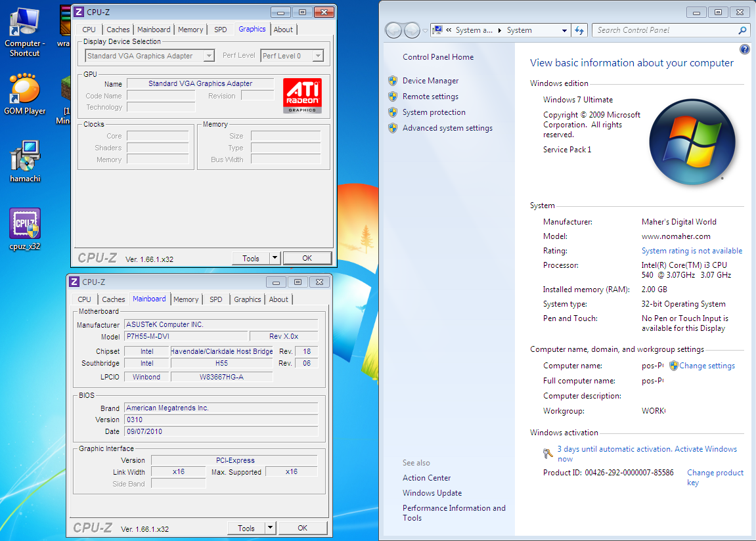Select SPD tab in lower CPU-Z window
Image resolution: width=756 pixels, height=541 pixels.
(x=216, y=299)
